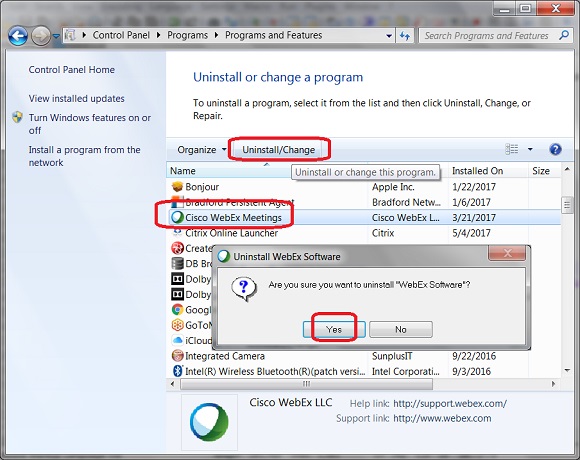
Task: Click the second Dolby program icon
Action: point(177,294)
